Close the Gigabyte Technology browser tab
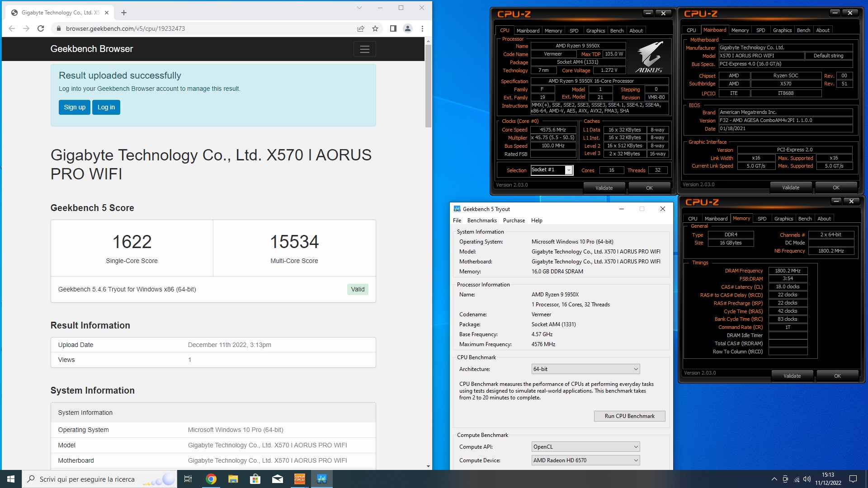868x488 pixels. click(107, 13)
